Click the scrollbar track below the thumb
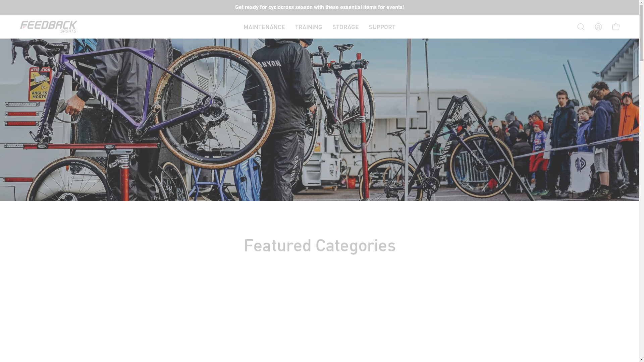Viewport: 644px width, 362px height. click(x=641, y=208)
